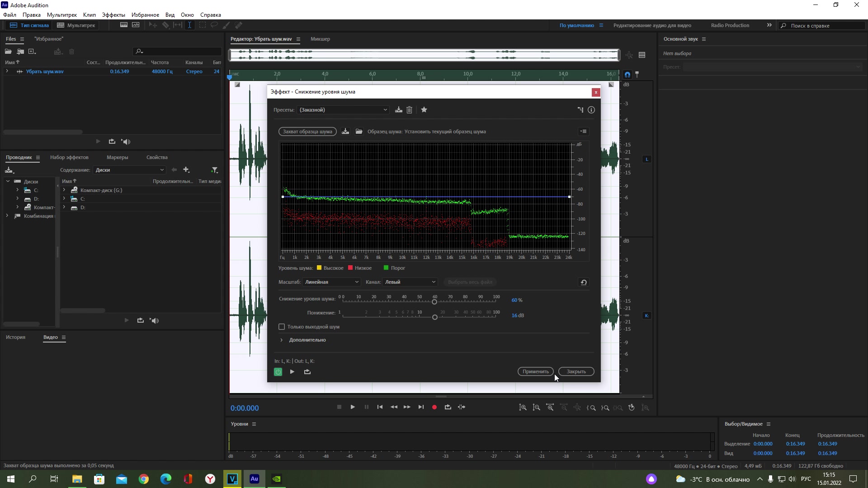Open the Пресеты dropdown
The image size is (868, 488).
click(343, 110)
